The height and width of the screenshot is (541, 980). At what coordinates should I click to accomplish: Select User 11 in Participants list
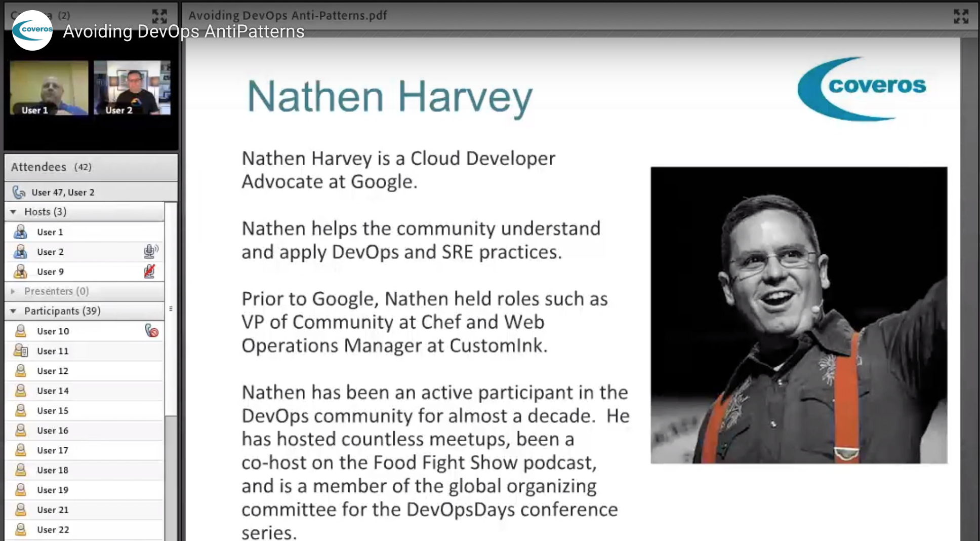(53, 351)
